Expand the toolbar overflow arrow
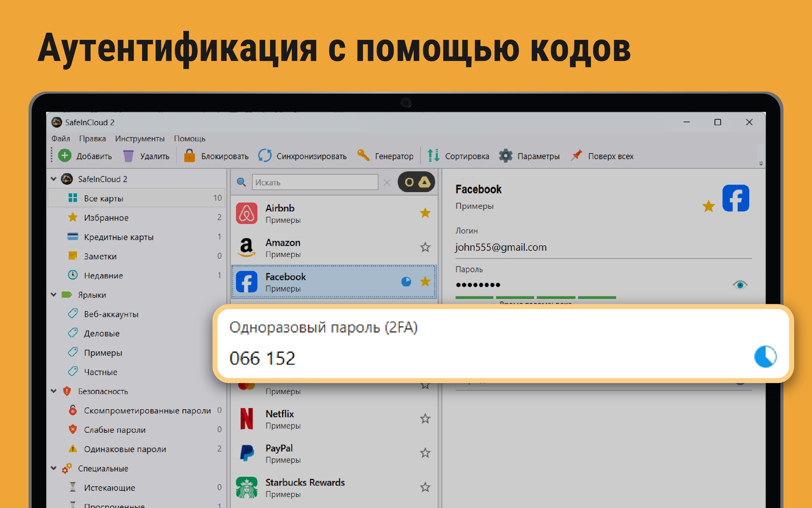The width and height of the screenshot is (812, 508). [761, 164]
